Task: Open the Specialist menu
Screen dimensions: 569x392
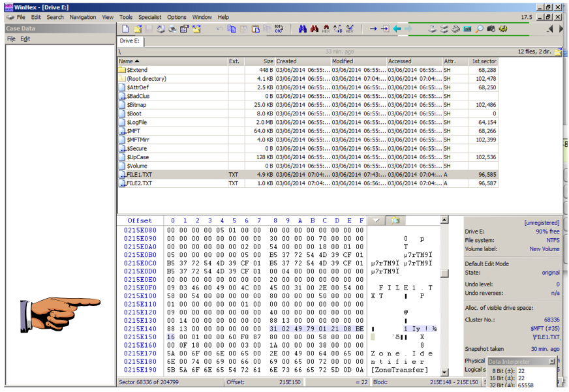Action: [x=149, y=17]
